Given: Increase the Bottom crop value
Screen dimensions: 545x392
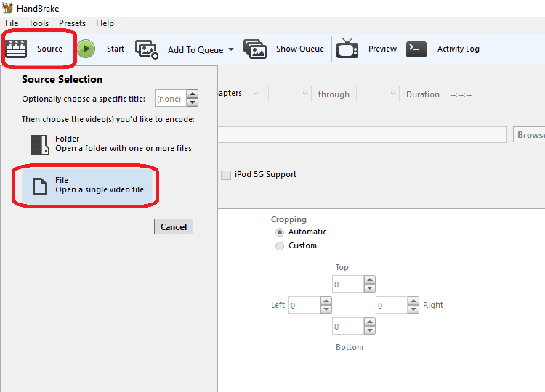Looking at the screenshot, I should pos(369,322).
